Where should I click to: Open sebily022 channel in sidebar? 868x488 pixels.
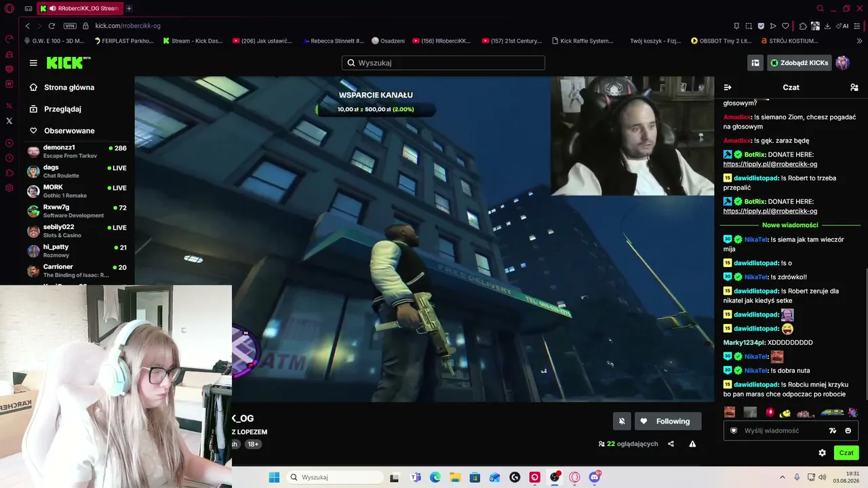point(77,230)
